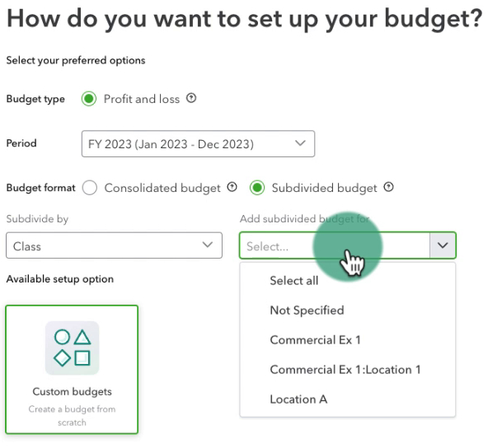The width and height of the screenshot is (488, 448).
Task: Choose the Consolidated budget radio option
Action: (90, 188)
